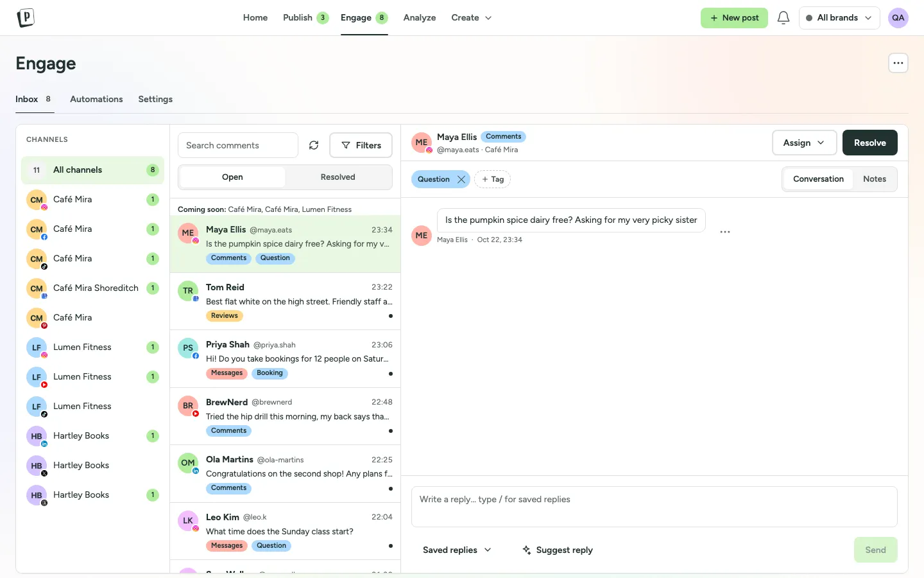Expand the Create menu
924x578 pixels.
(x=472, y=18)
